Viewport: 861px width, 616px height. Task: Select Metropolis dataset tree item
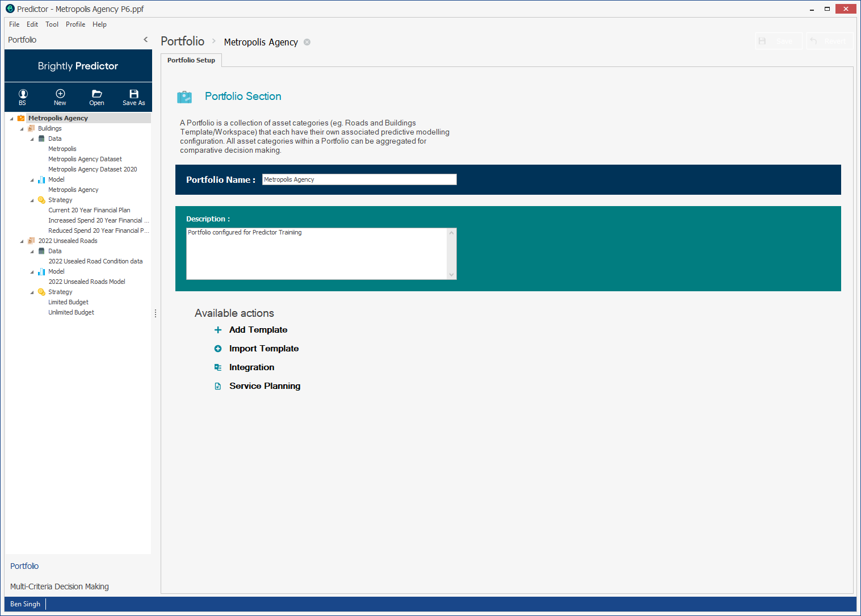(62, 149)
